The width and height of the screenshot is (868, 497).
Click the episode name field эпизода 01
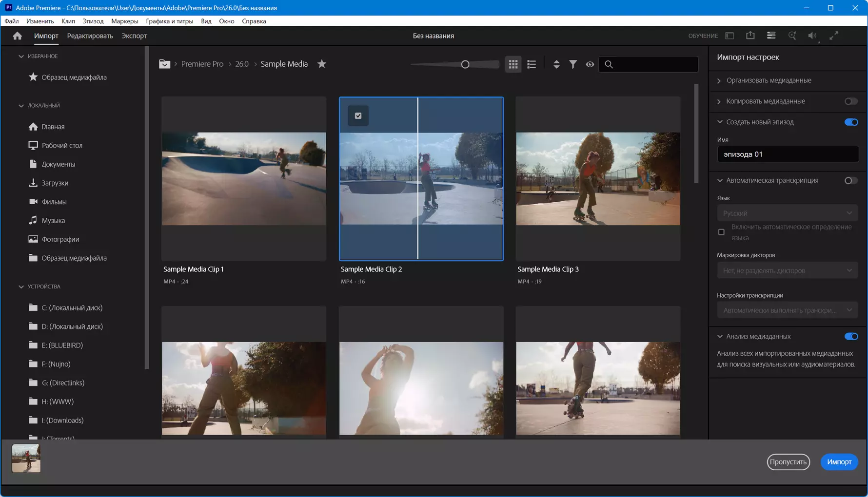pos(788,154)
